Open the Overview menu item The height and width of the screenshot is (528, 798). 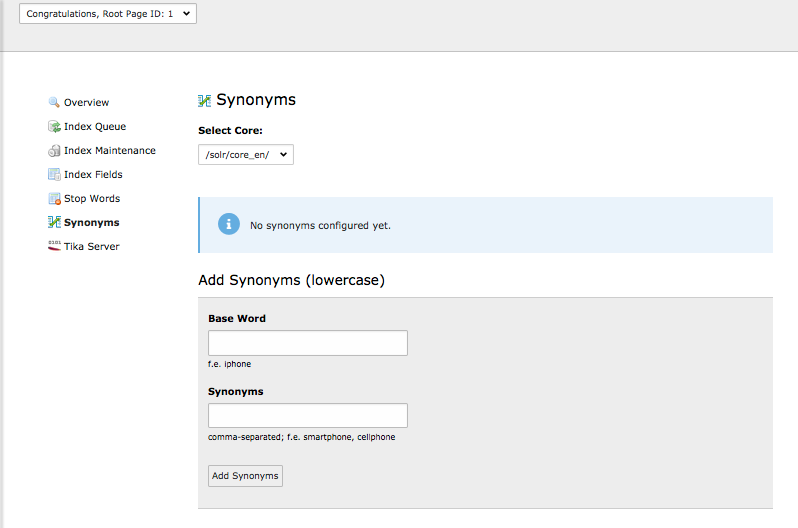(86, 103)
